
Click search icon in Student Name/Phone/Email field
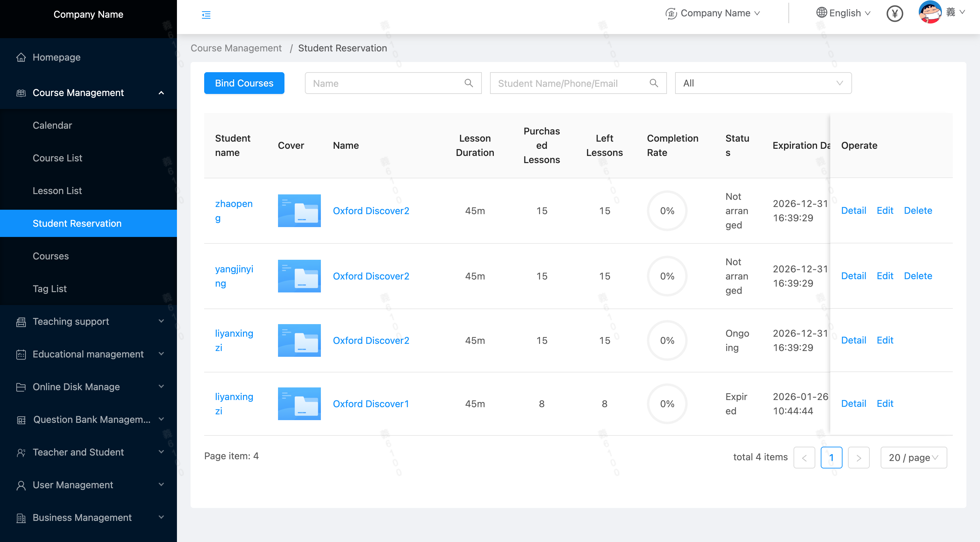click(x=654, y=83)
